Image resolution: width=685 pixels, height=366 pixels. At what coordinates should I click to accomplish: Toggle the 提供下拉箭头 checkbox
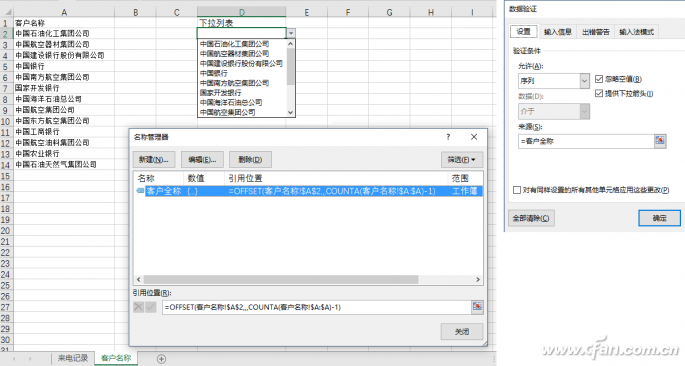click(x=599, y=93)
